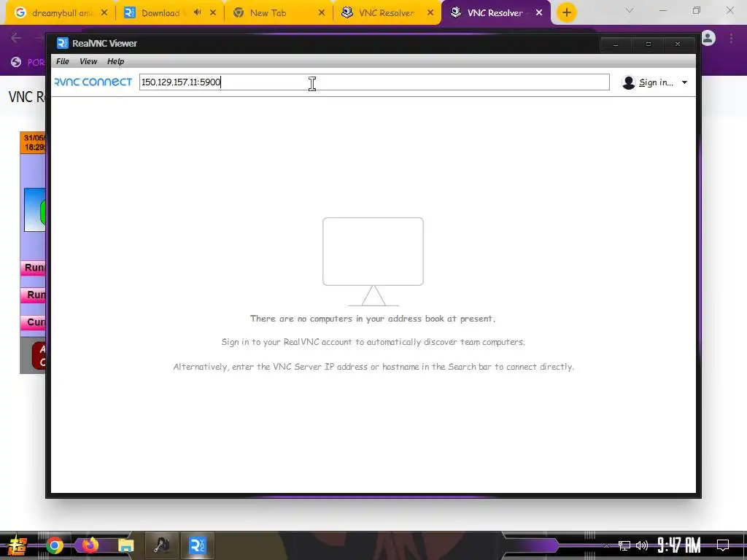Open Firefox from the taskbar
This screenshot has height=560, width=747.
(90, 545)
